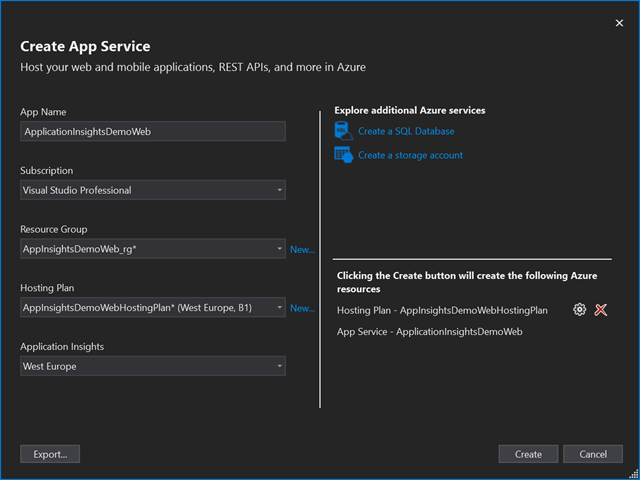Close the Create App Service dialog
The width and height of the screenshot is (640, 480).
click(619, 23)
